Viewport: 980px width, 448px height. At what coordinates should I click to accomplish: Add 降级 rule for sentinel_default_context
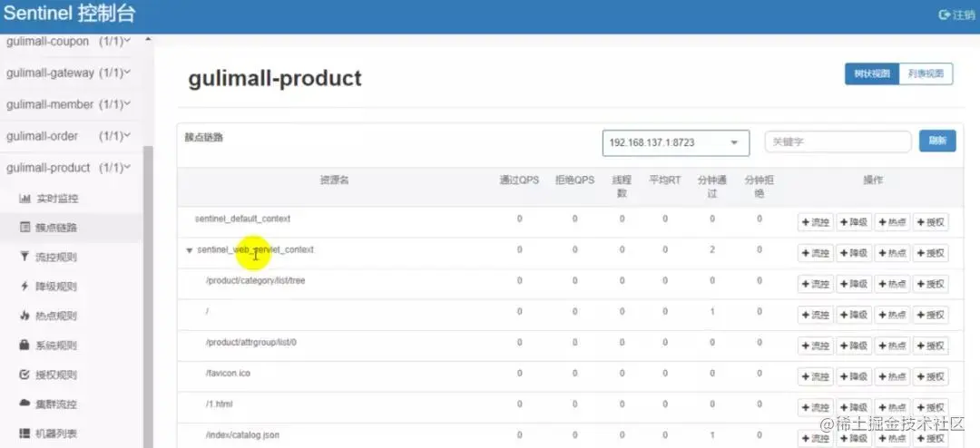coord(854,222)
